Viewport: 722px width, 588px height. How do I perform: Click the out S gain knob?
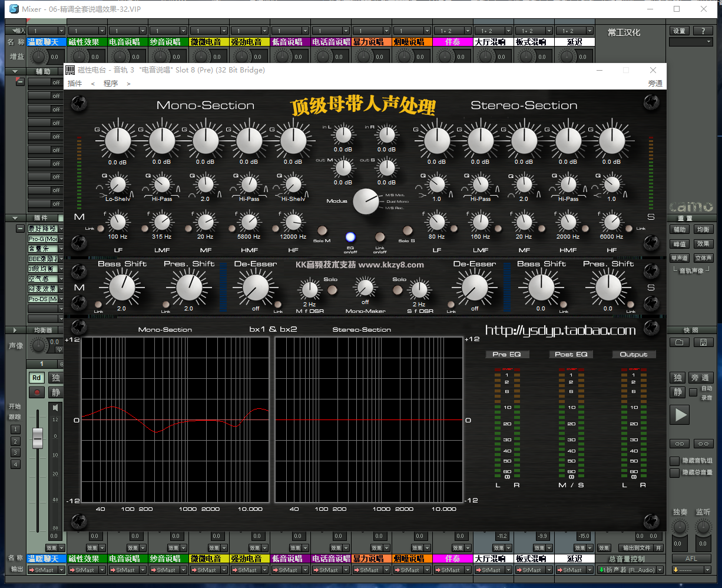pyautogui.click(x=386, y=169)
